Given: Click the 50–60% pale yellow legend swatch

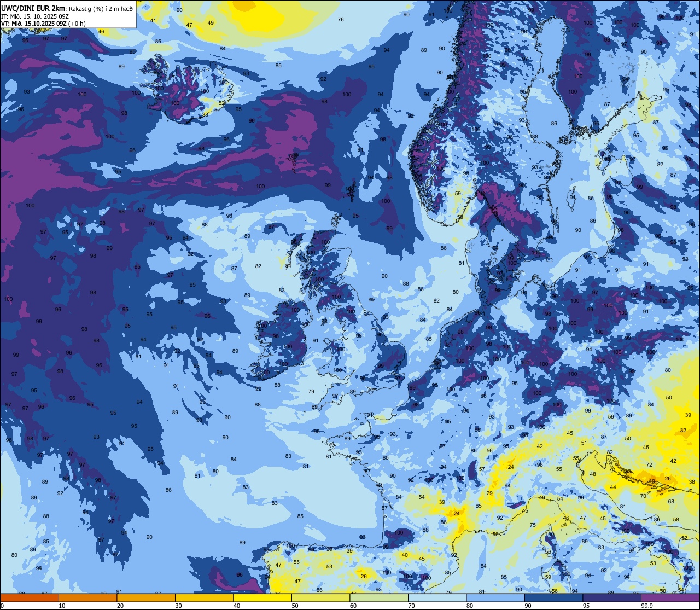Looking at the screenshot, I should pyautogui.click(x=320, y=597).
